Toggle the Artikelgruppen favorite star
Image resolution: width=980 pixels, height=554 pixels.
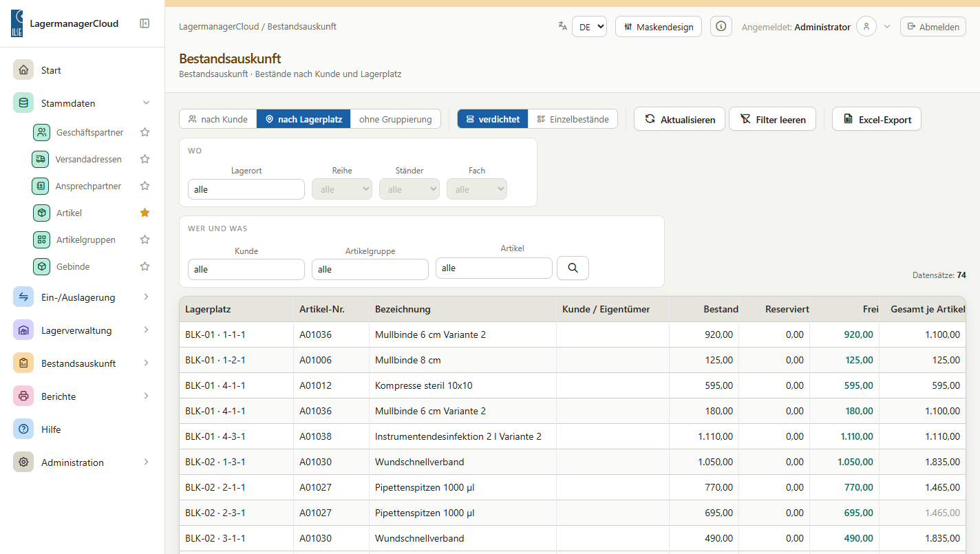145,239
